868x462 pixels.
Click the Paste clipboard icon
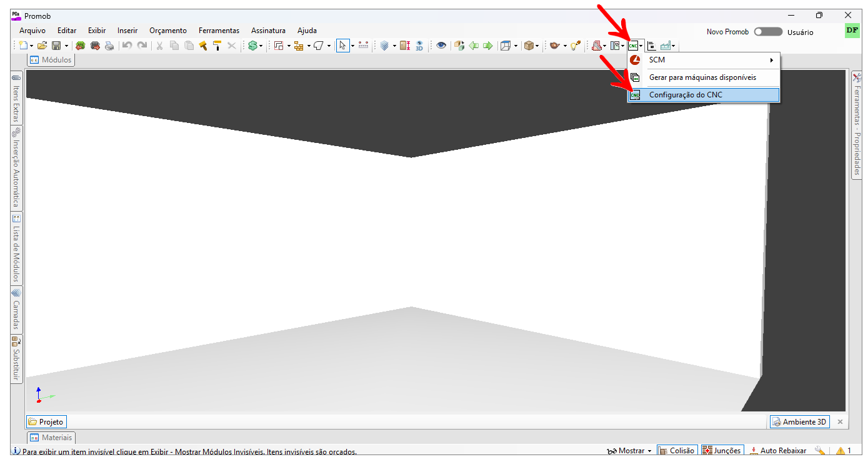coord(189,46)
